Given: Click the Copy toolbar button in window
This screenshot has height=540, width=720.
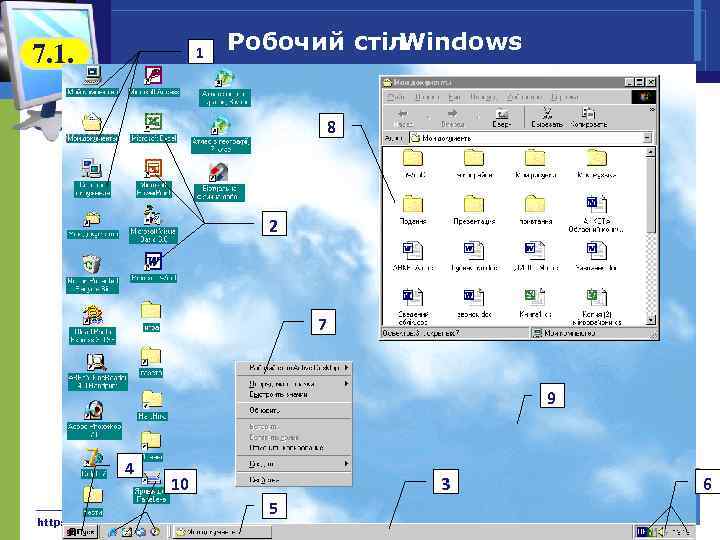Looking at the screenshot, I should (x=589, y=118).
